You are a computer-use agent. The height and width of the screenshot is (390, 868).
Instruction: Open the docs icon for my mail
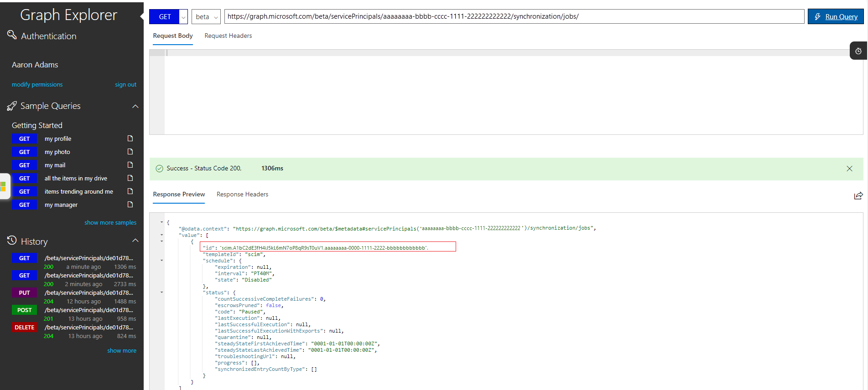[130, 165]
